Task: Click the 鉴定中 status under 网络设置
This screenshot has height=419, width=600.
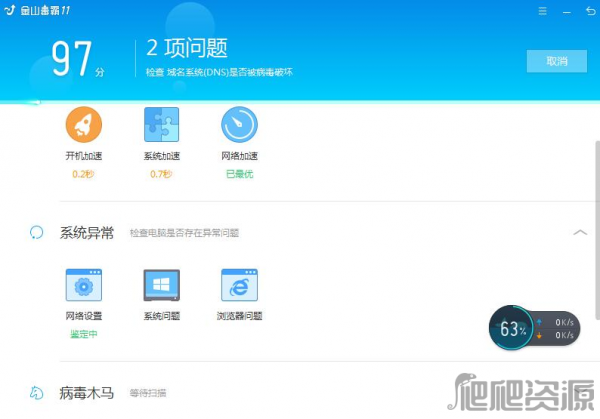Action: 84,334
